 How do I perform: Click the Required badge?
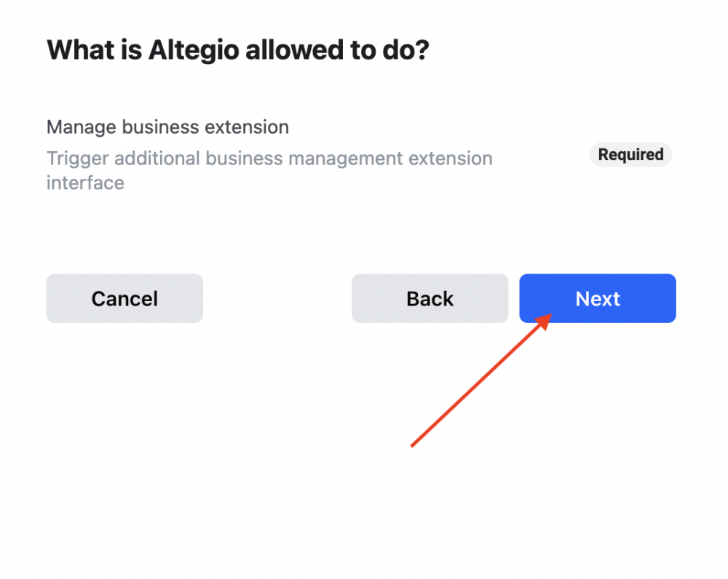tap(630, 154)
